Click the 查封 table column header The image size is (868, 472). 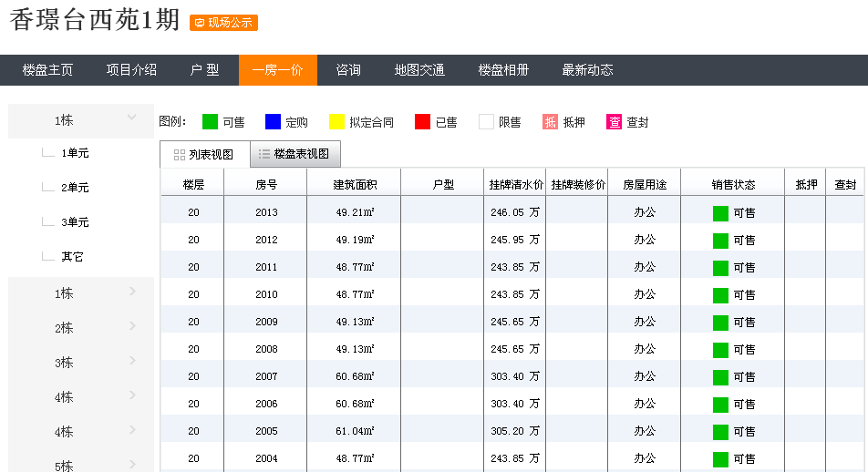[845, 185]
